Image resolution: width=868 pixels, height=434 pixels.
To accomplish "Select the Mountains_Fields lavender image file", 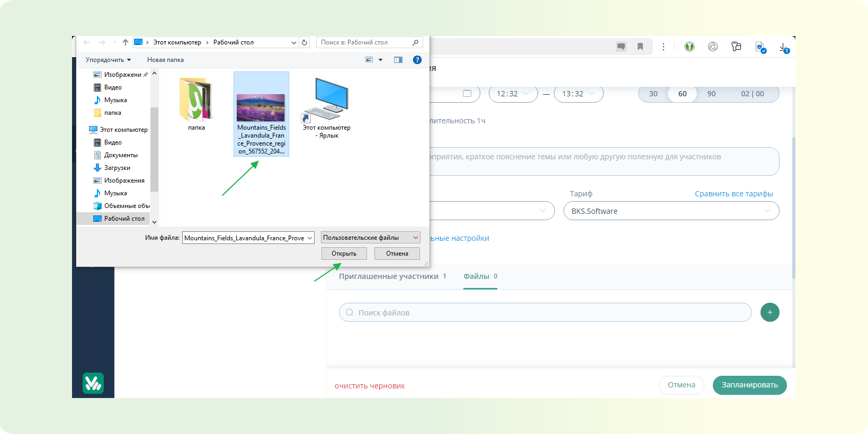I will [261, 114].
